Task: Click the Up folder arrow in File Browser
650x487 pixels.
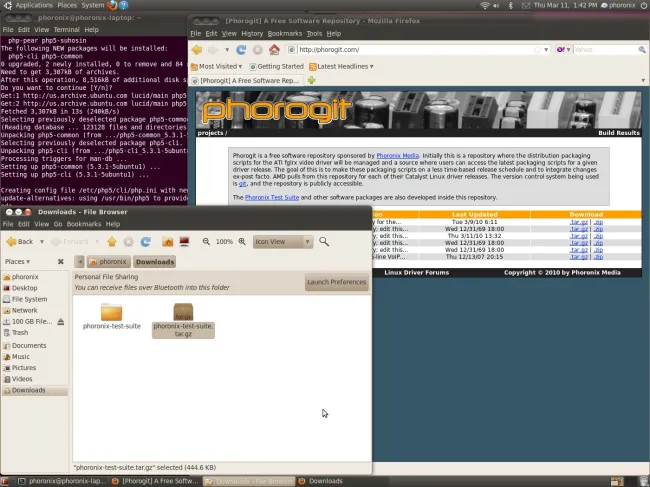Action: coord(112,241)
